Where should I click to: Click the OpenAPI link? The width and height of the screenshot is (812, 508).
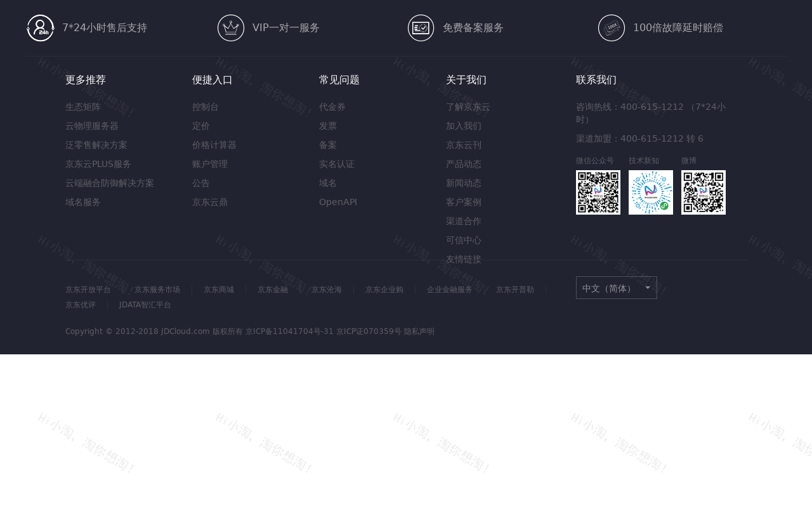tap(337, 201)
